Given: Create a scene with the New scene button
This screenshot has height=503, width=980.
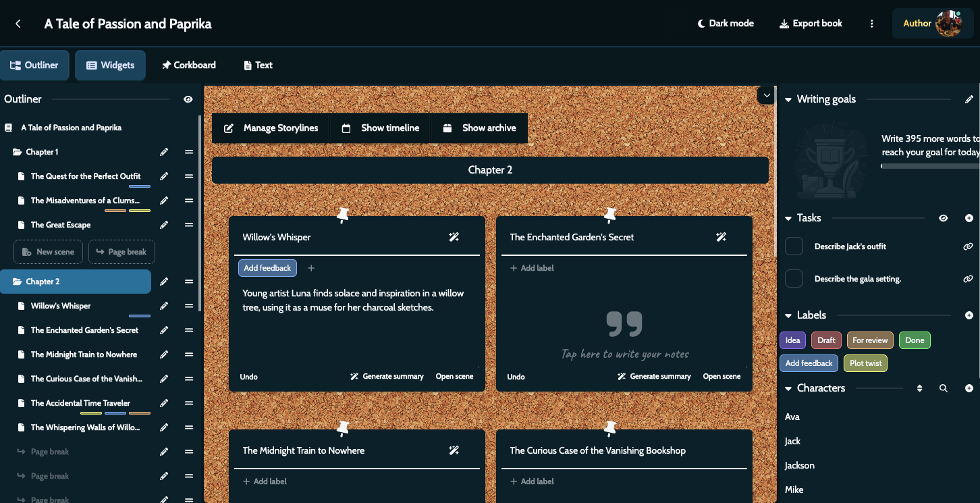Looking at the screenshot, I should (48, 251).
